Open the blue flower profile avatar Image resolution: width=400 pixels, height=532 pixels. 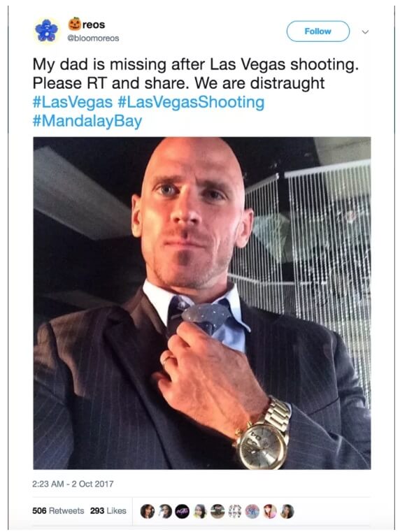46,31
